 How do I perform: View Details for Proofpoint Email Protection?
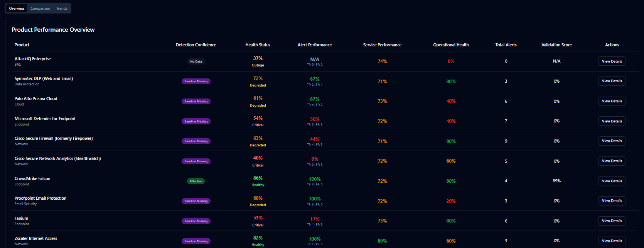click(612, 201)
